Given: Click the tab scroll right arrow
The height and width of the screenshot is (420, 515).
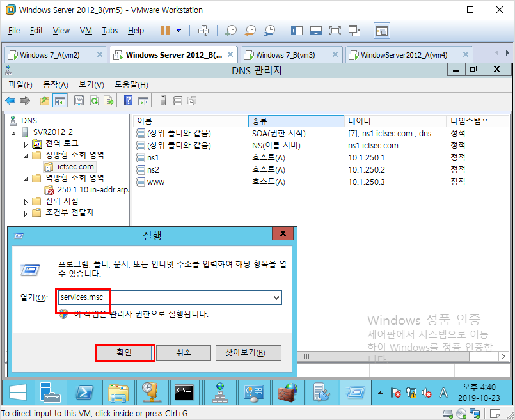Looking at the screenshot, I should point(507,53).
